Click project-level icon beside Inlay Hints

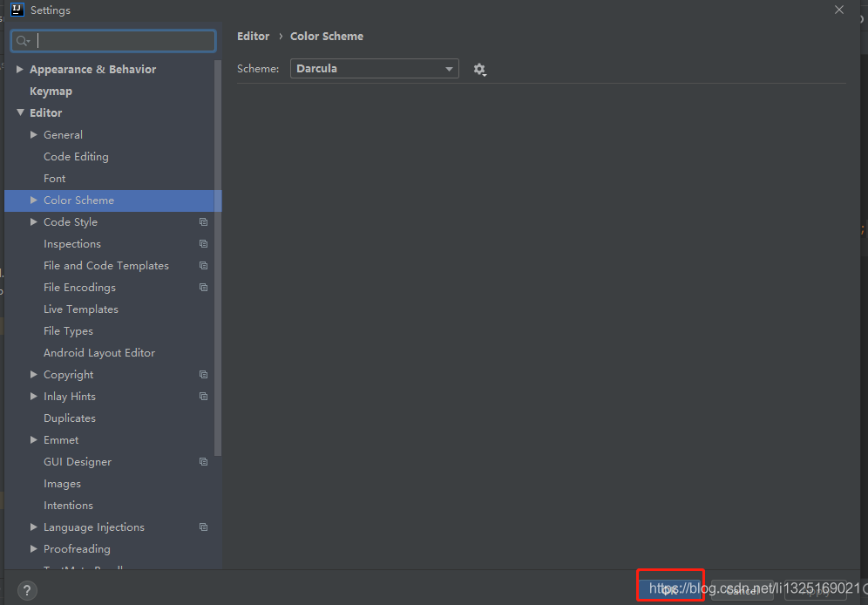click(x=204, y=397)
